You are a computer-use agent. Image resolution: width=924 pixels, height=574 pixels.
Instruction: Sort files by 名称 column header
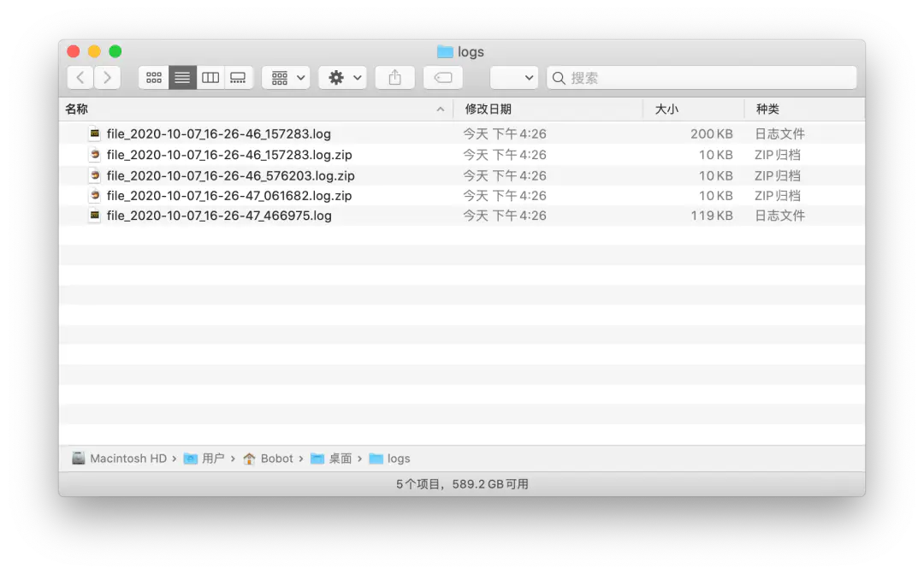coord(77,109)
